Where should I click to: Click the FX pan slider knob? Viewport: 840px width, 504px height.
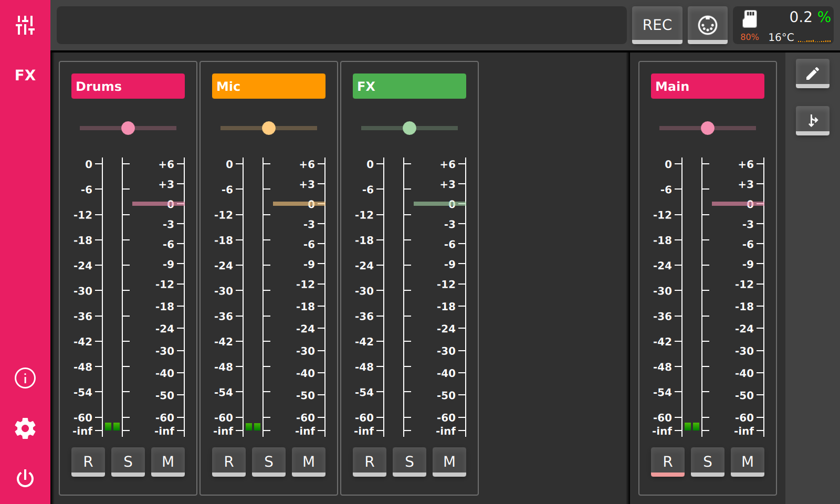[409, 128]
